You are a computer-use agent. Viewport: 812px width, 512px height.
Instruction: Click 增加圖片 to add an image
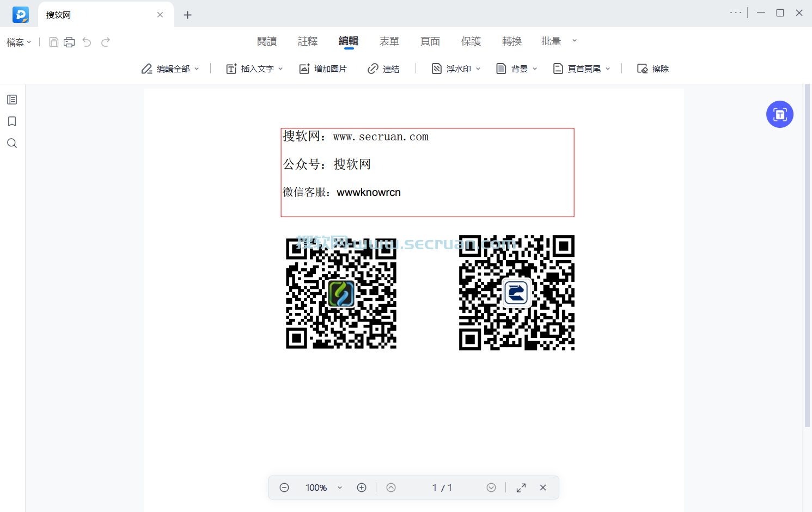(323, 69)
